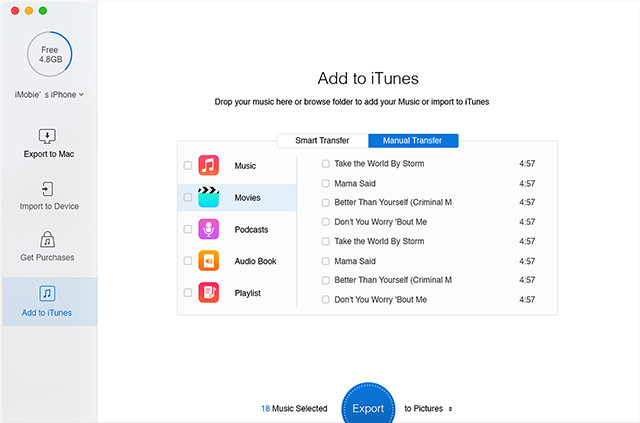Select the Podcasts category label
The image size is (640, 423).
[x=251, y=229]
